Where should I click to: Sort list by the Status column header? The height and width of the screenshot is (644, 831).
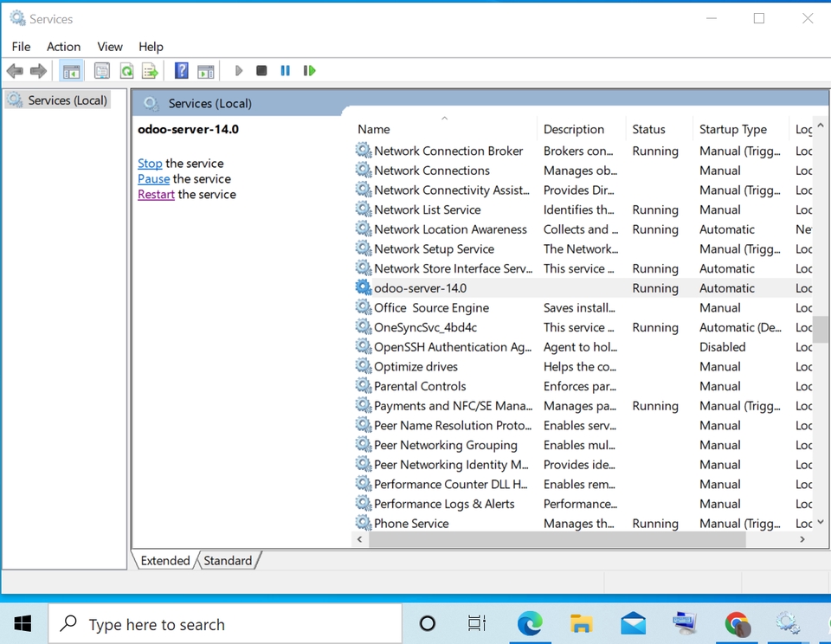[x=648, y=129]
